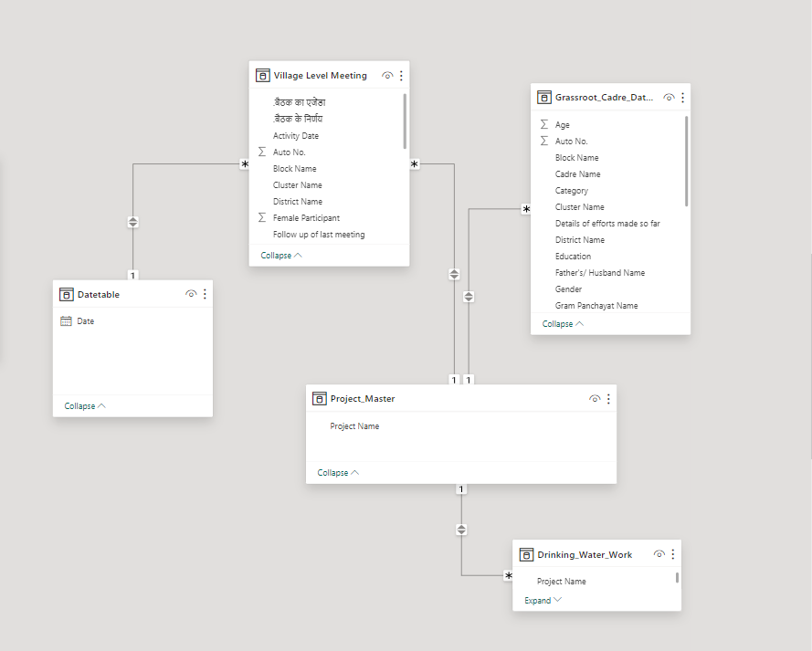Select Block Name in Grassroot table
The image size is (812, 651).
[577, 157]
